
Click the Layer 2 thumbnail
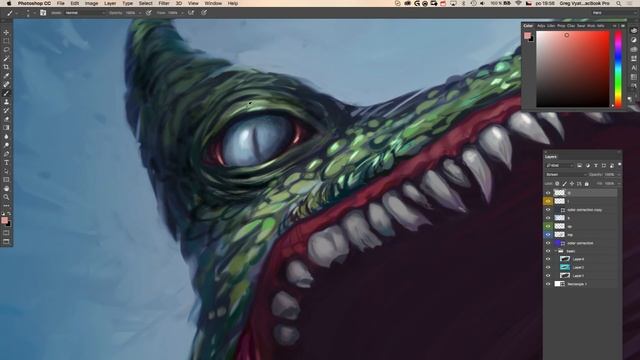tap(564, 267)
